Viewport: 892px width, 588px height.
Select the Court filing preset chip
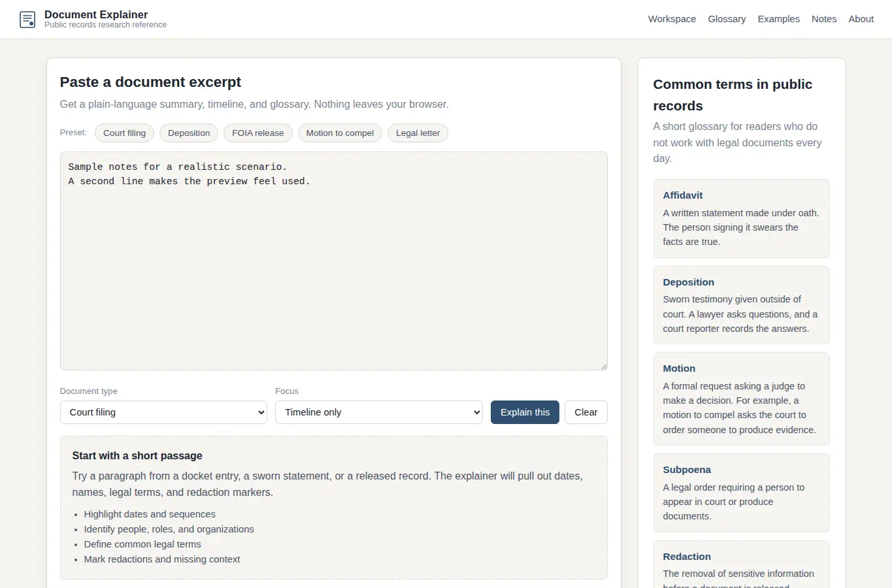tap(124, 133)
